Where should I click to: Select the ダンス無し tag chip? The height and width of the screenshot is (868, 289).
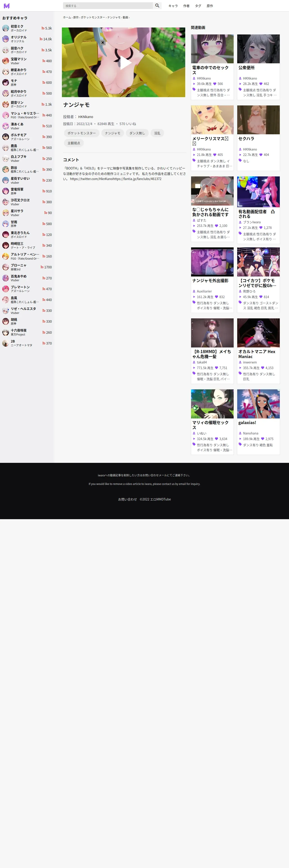point(137,133)
